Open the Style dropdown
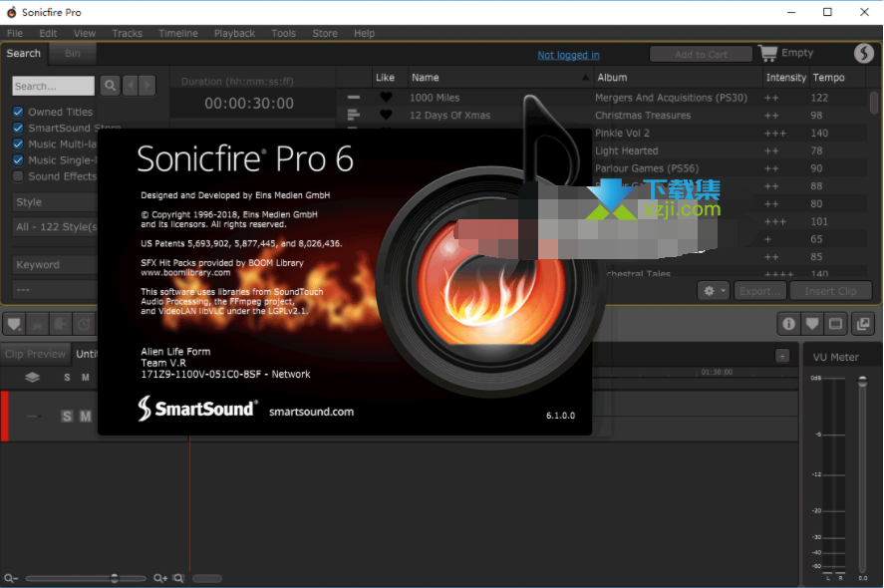884x588 pixels. 55,202
